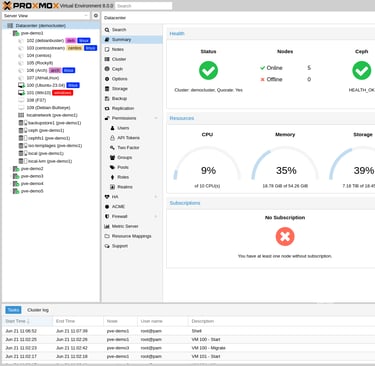Click the HA heartbeat icon
This screenshot has height=366, width=375.
click(x=107, y=197)
